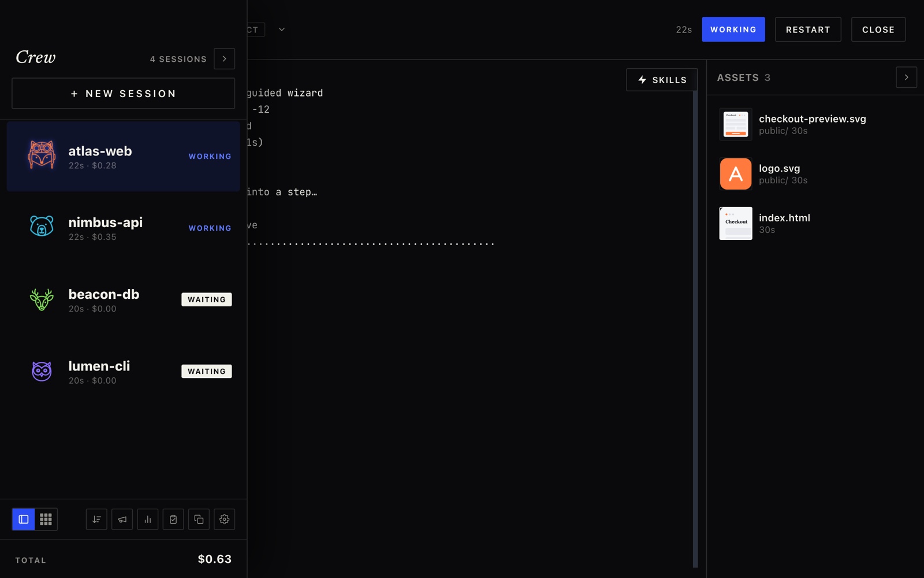Select the atlas-web fox avatar
924x578 pixels.
(x=42, y=155)
